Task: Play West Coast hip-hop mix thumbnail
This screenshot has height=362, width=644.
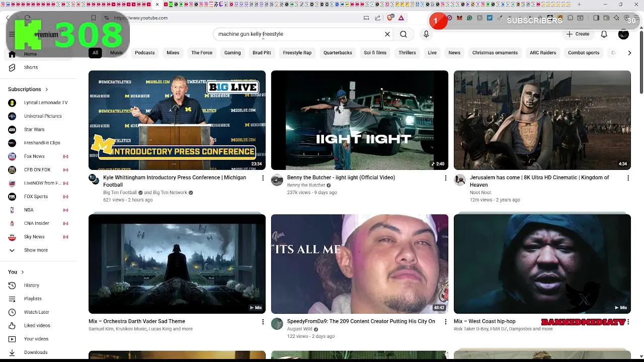Action: point(542,264)
